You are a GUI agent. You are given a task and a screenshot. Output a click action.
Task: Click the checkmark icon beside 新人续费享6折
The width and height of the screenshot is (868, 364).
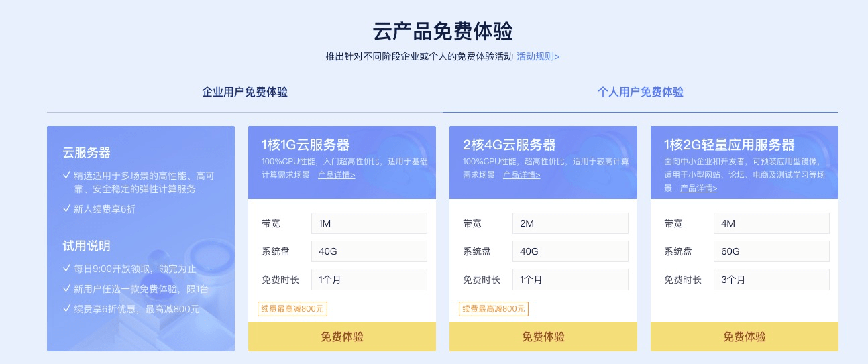coord(67,208)
